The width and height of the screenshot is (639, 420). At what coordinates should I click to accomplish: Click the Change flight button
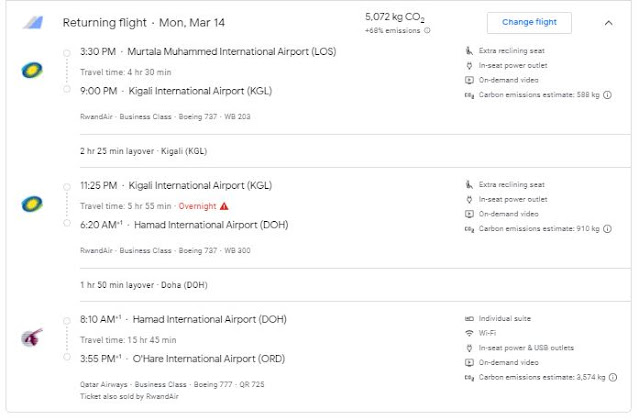coord(528,22)
